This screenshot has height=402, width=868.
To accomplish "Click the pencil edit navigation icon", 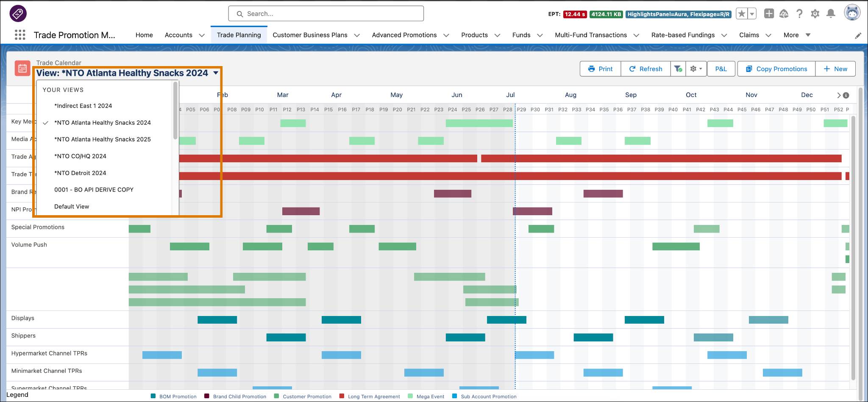I will click(858, 36).
